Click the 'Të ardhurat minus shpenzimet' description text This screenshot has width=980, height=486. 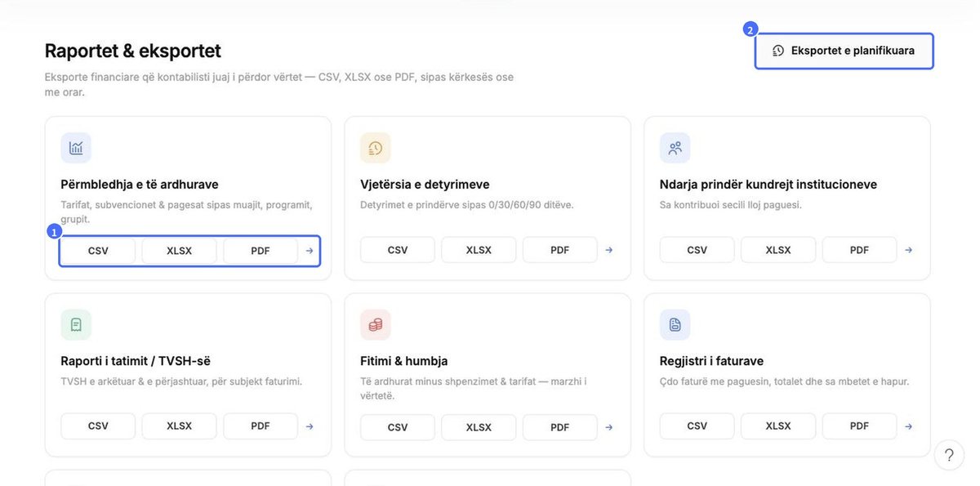[474, 389]
